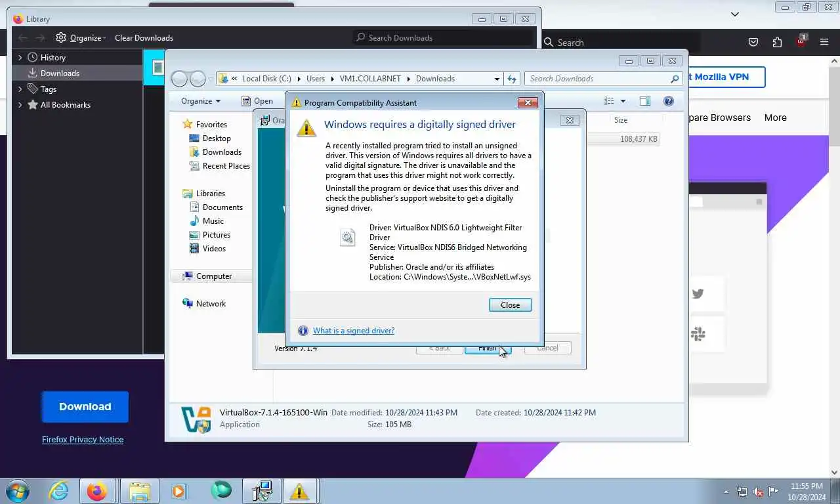Screen dimensions: 840x504
Task: Click network icon in system tray
Action: coord(742,492)
